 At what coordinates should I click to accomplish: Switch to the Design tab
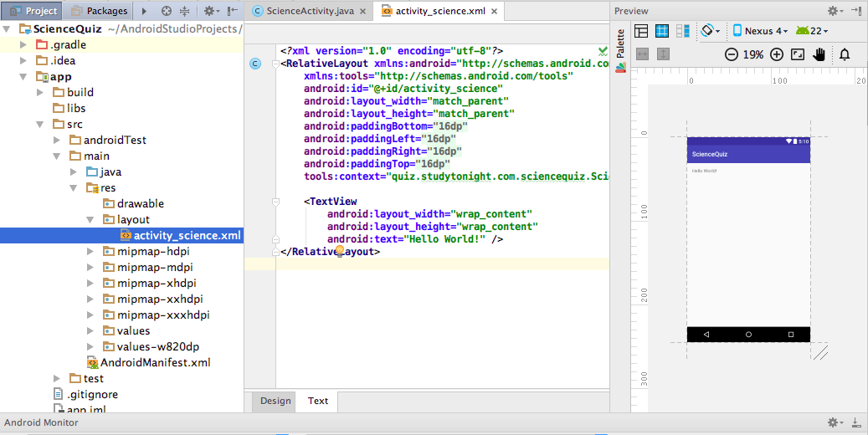[x=275, y=401]
